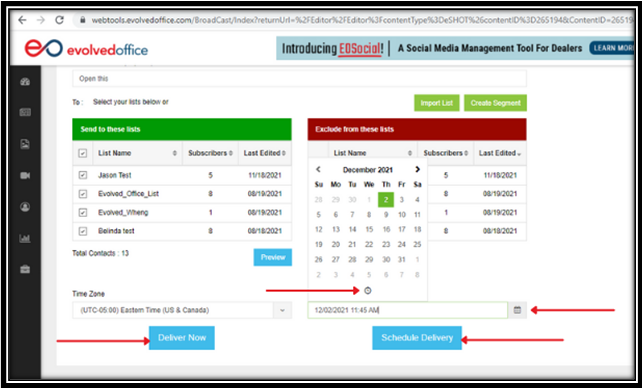The image size is (642, 388).
Task: Select the card icon in sidebar
Action: coord(25,113)
